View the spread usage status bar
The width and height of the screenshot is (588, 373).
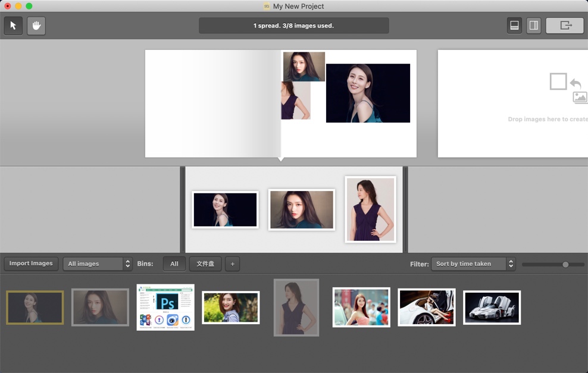(294, 26)
